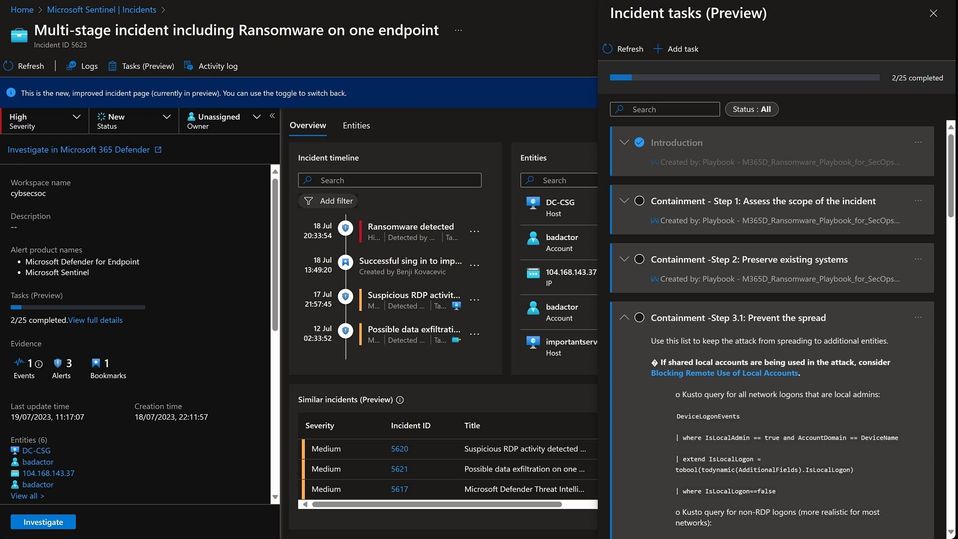This screenshot has height=539, width=958.
Task: Click the Investigate button
Action: pos(43,522)
